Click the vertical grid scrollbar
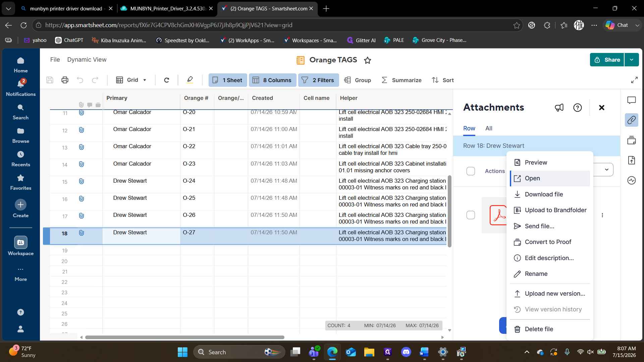644x362 pixels. pos(449,211)
